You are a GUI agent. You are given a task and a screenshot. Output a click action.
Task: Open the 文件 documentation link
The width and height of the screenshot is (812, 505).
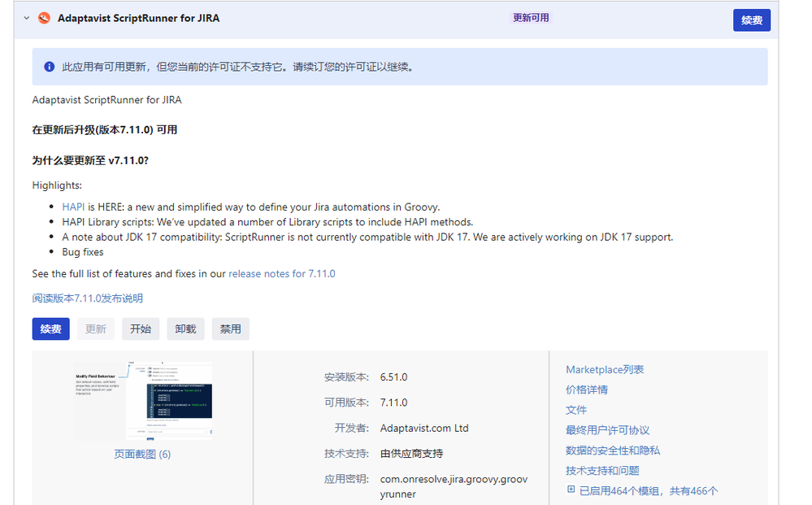click(x=576, y=410)
